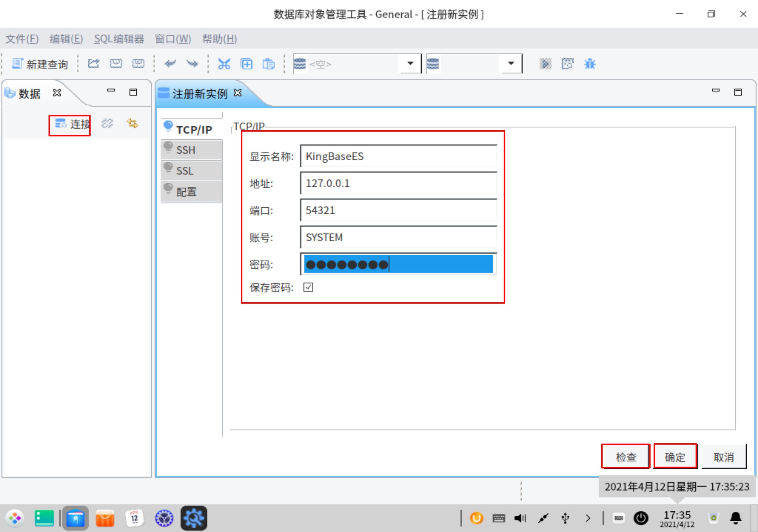Click the run play icon in toolbar

click(545, 64)
